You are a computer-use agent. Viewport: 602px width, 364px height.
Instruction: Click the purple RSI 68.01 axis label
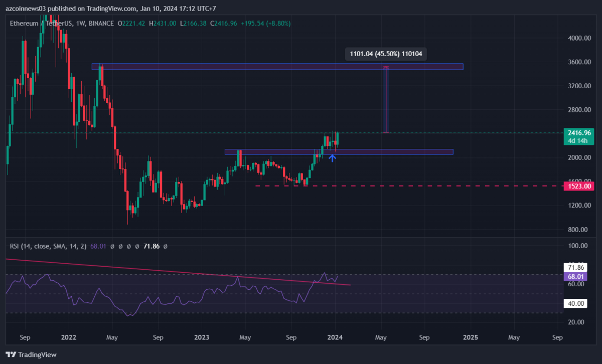click(x=574, y=277)
